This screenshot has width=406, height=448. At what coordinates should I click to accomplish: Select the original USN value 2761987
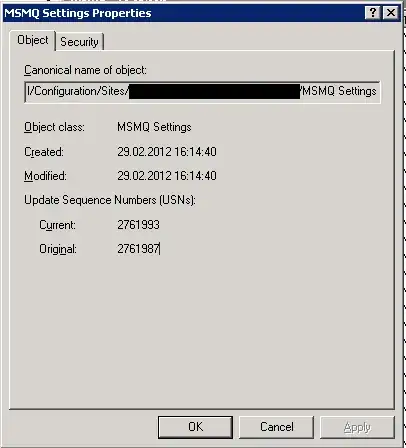138,249
